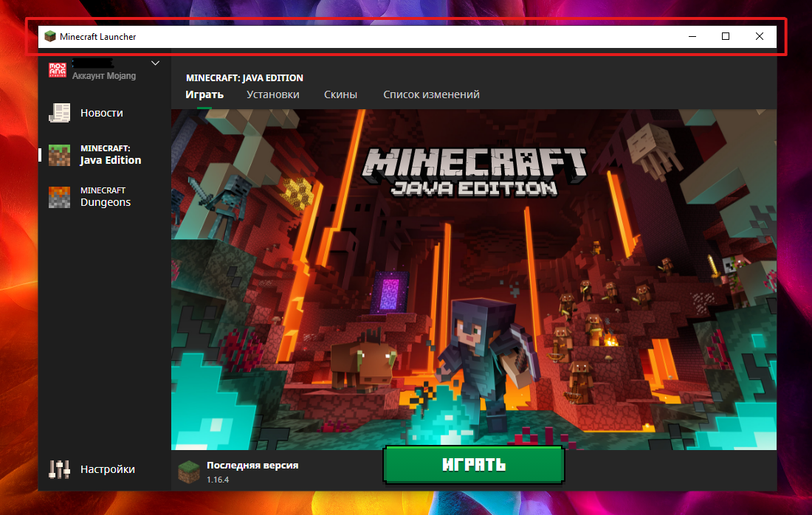Open the Список изменений tab

tap(431, 94)
